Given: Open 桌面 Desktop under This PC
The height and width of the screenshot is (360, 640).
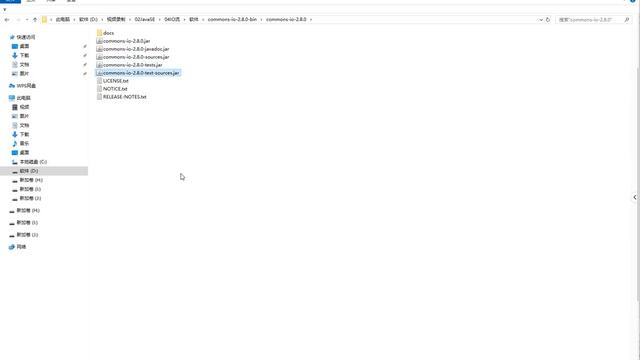Looking at the screenshot, I should 20,153.
